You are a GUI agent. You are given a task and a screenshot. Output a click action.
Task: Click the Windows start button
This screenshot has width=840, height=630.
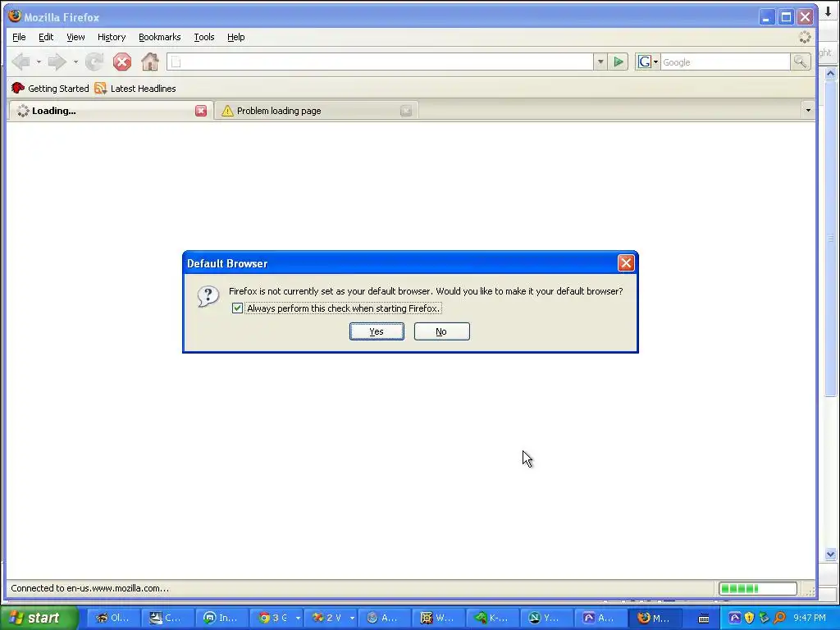tap(39, 618)
